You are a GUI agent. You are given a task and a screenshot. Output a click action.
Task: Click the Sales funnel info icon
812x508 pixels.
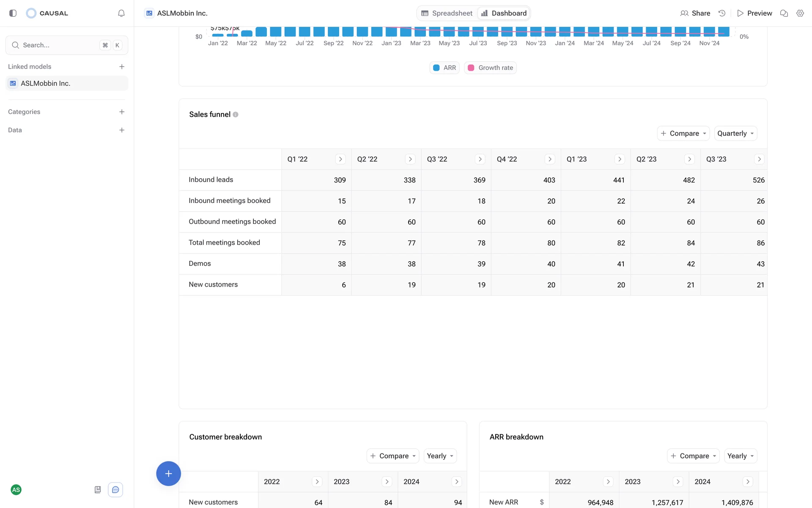pos(236,114)
